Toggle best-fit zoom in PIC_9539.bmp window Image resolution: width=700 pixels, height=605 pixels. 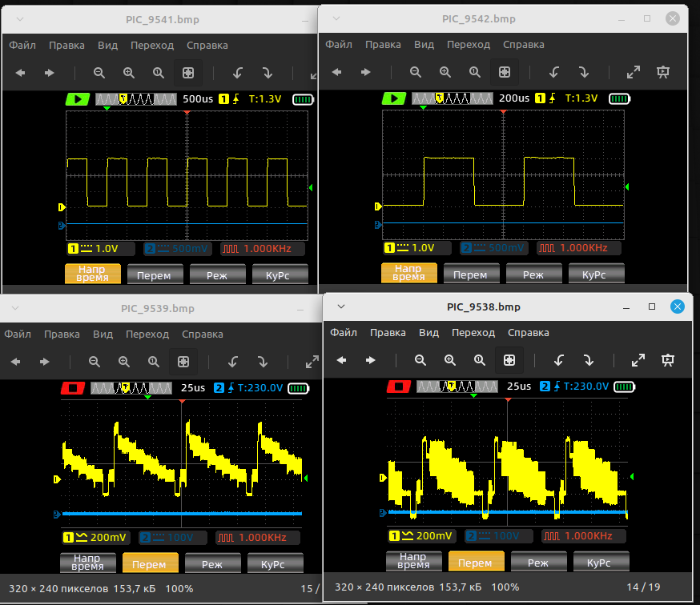click(x=183, y=362)
